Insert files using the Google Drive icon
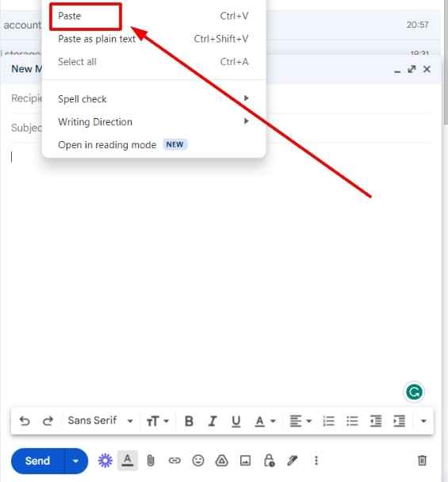Screen dimensions: 448x482 point(221,461)
